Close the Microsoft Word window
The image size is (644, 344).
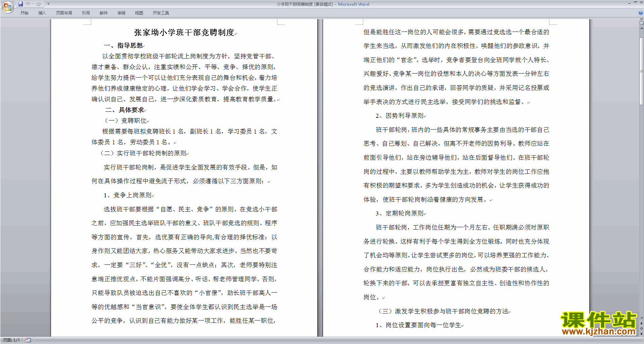641,3
